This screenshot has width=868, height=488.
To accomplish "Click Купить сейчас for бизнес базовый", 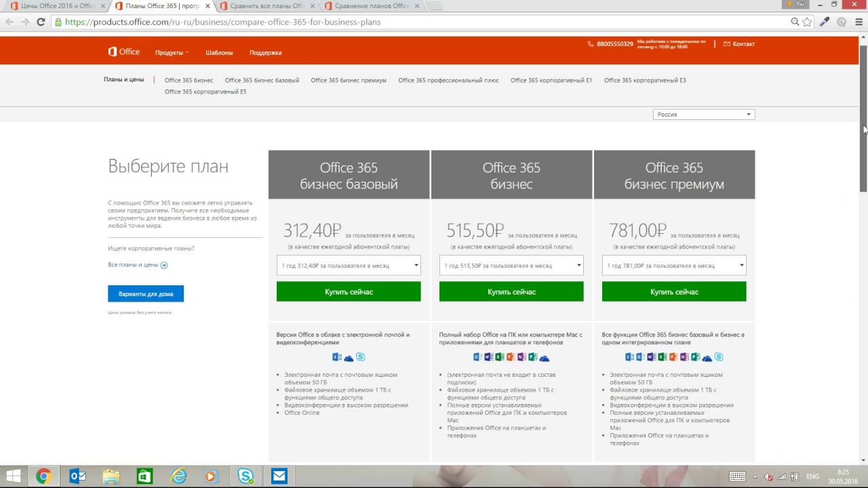I will 349,291.
